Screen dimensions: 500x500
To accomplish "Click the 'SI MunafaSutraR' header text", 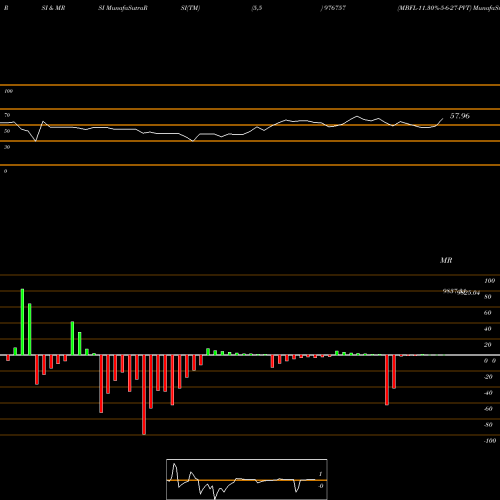I will pos(123,8).
